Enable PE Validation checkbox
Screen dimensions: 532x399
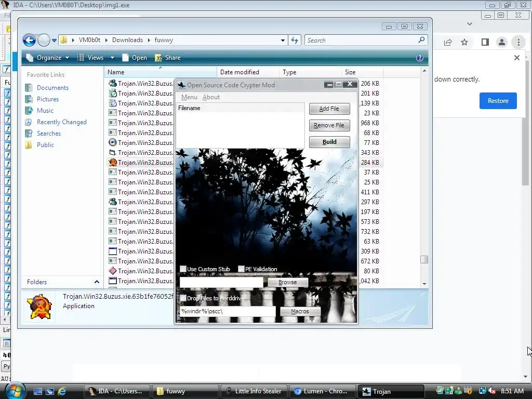point(241,269)
